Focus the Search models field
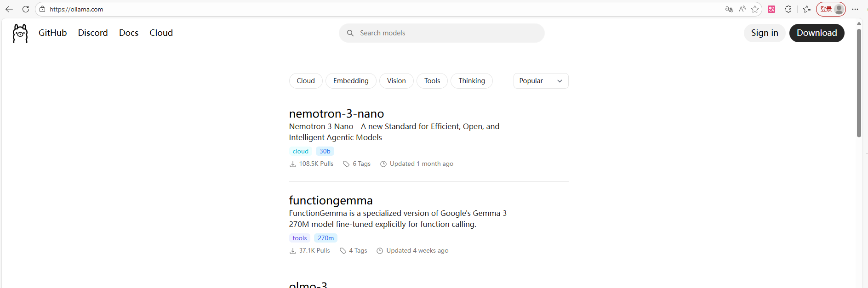This screenshot has height=288, width=868. pos(442,33)
